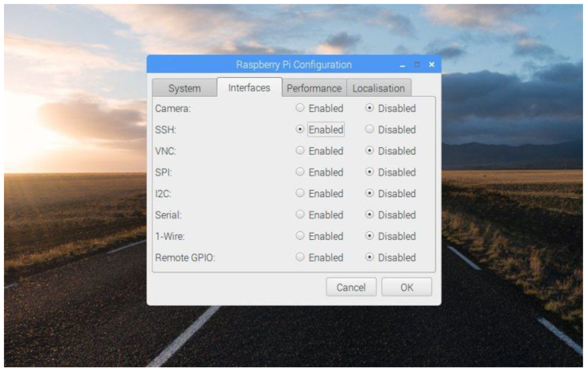
Task: Click the Cancel button
Action: coord(351,287)
